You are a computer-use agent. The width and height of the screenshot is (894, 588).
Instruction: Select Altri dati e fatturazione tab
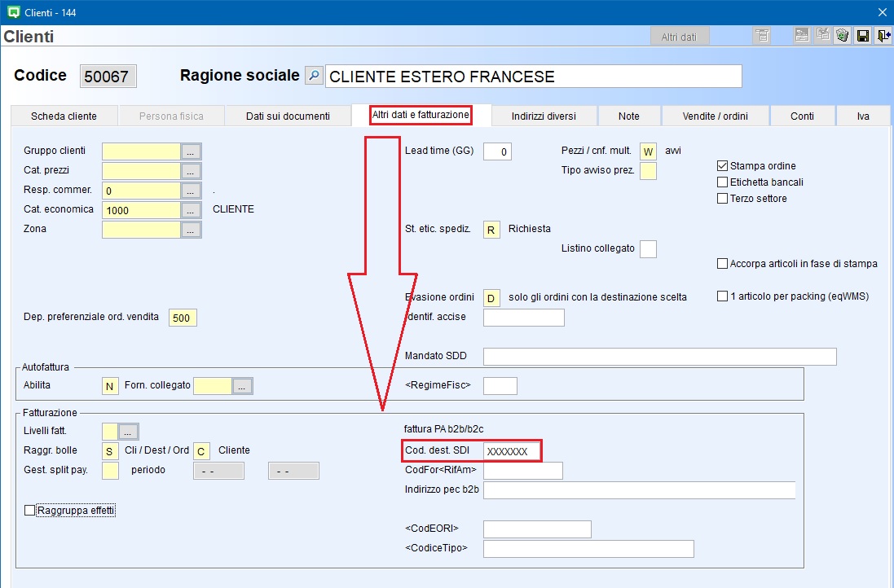pos(421,115)
